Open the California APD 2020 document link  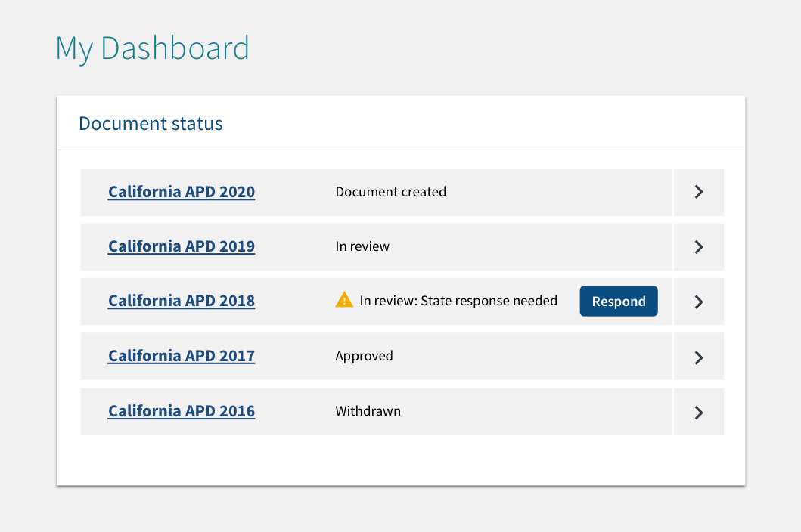click(182, 192)
